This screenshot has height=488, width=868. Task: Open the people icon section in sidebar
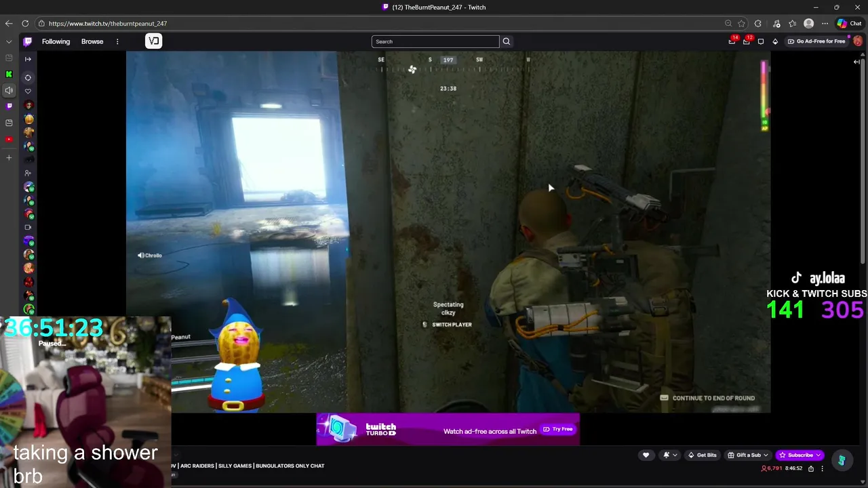(x=28, y=173)
